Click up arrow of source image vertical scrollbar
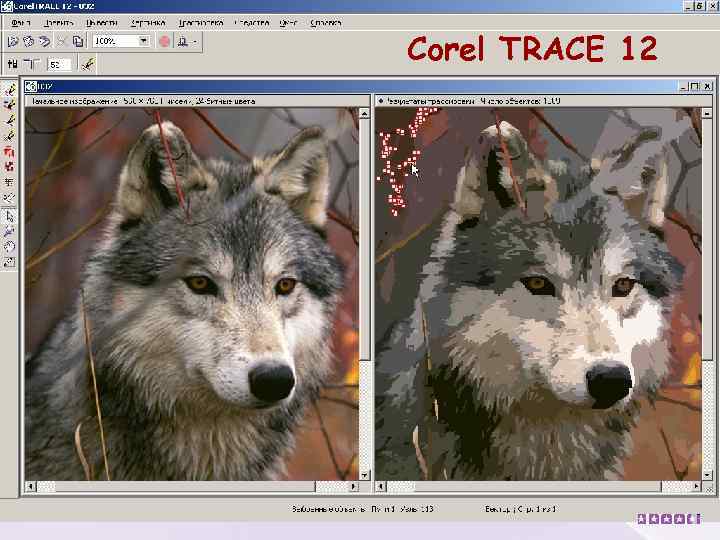 click(365, 113)
